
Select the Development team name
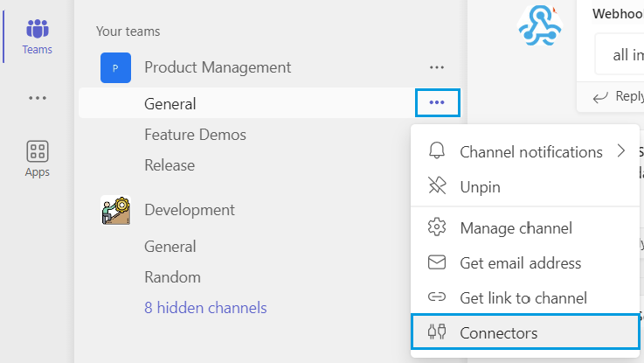[190, 210]
